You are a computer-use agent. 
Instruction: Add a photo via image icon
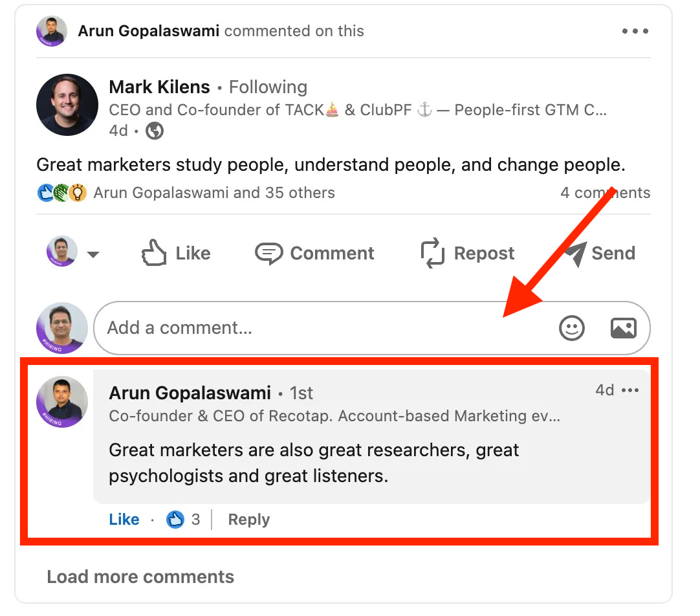(x=623, y=328)
